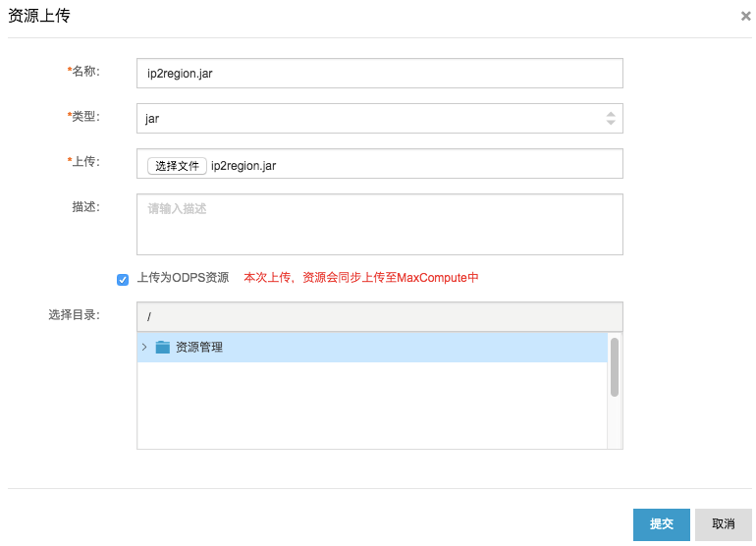Click the 名称 input containing ip2region.jar
756x546 pixels.
click(379, 73)
